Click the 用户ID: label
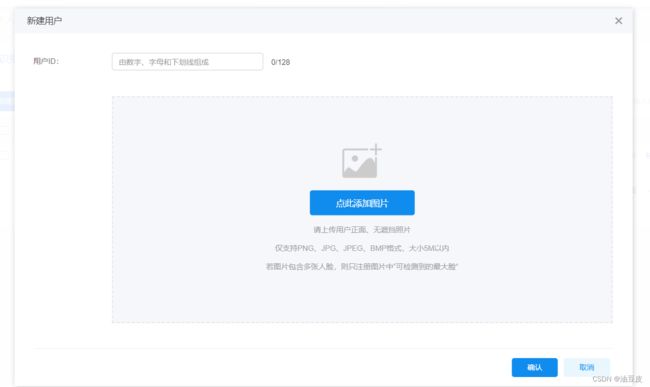 (46, 61)
